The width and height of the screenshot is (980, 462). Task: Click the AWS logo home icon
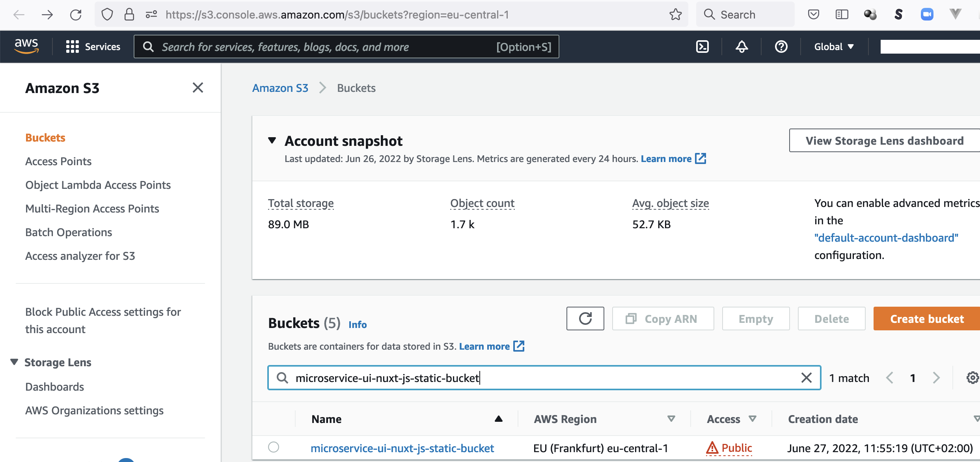[26, 47]
